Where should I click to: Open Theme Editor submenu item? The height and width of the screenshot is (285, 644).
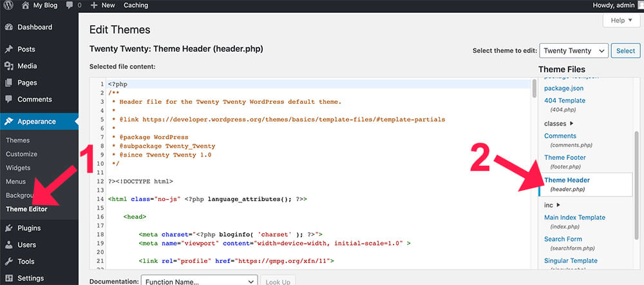26,209
